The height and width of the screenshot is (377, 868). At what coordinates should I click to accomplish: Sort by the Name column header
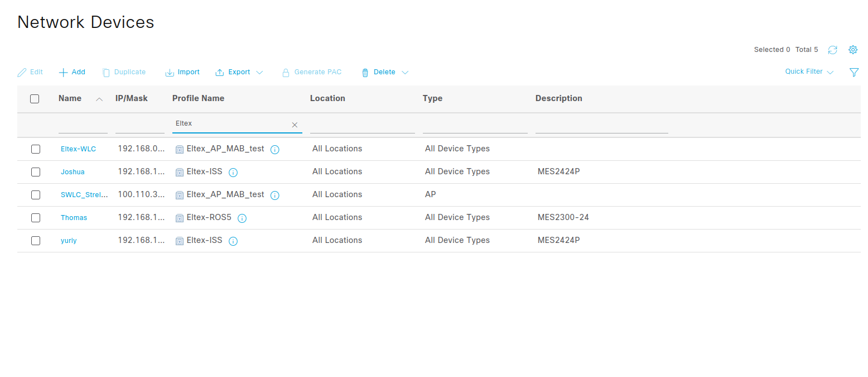pos(70,98)
